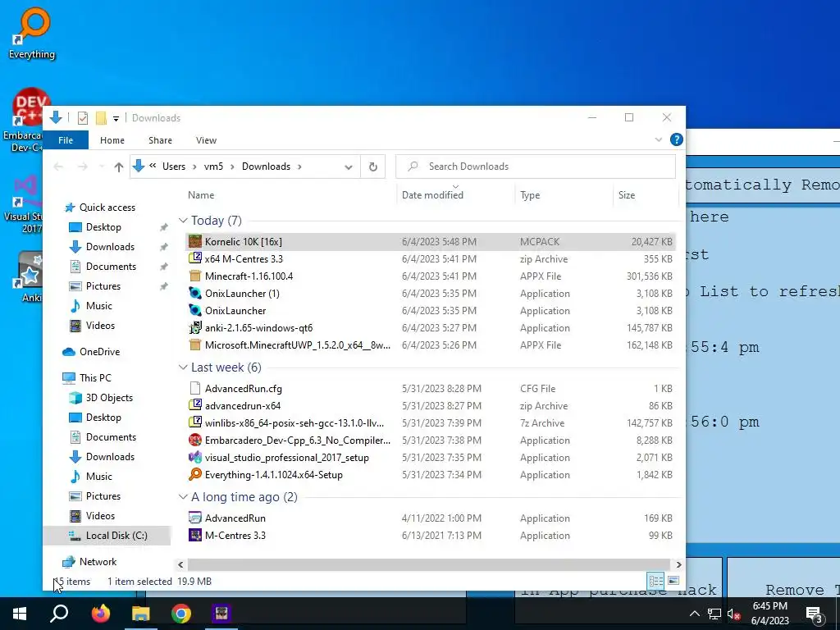Click the horizontal scrollbar in file list
Screen dimensions: 840x630
coord(428,564)
